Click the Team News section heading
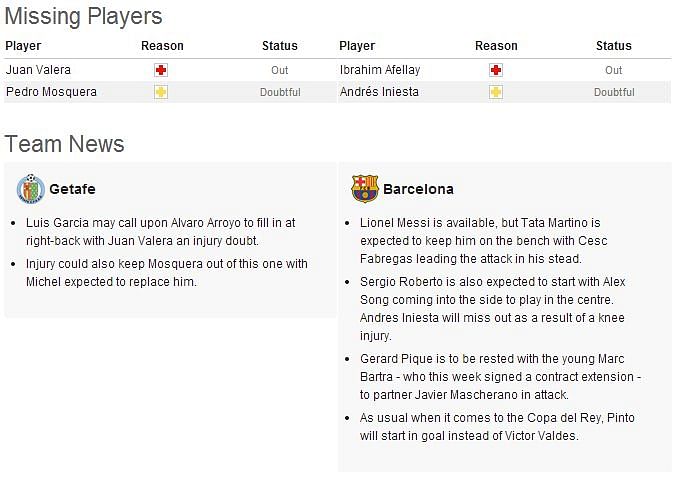The width and height of the screenshot is (676, 489). click(x=64, y=144)
